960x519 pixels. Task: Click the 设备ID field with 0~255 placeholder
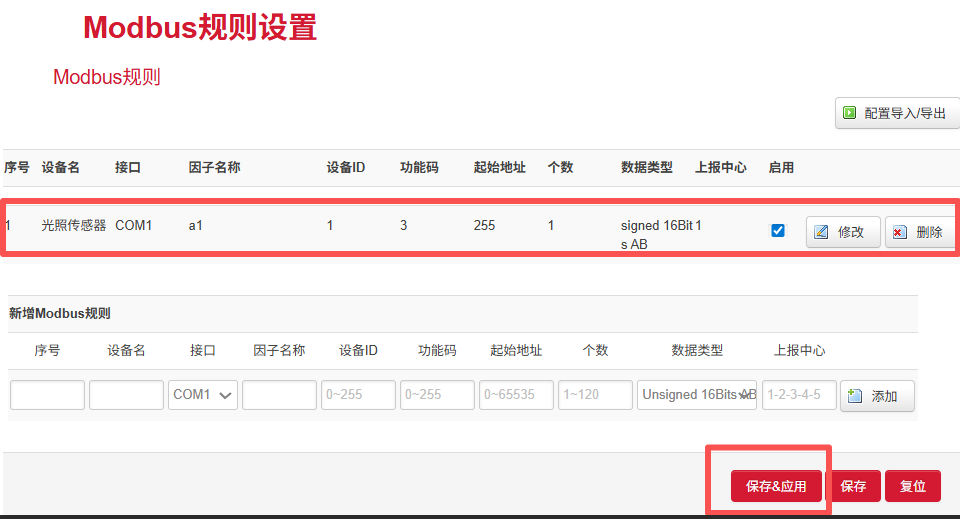click(x=358, y=395)
